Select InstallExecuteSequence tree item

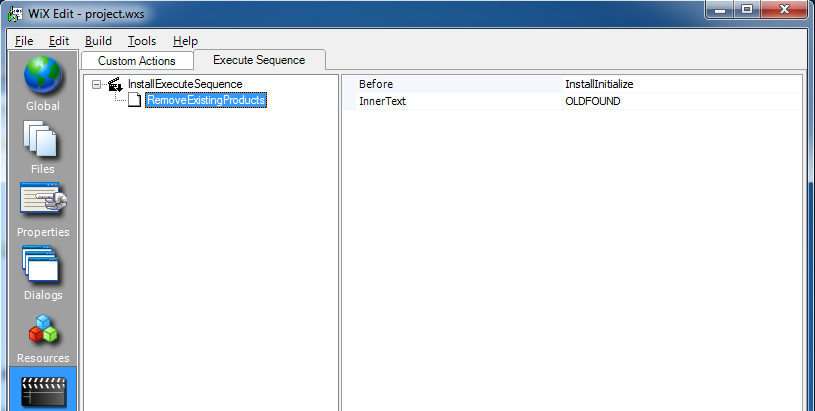click(185, 85)
